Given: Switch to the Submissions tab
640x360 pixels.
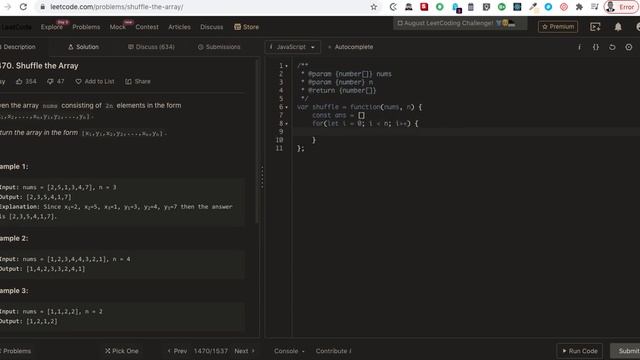Looking at the screenshot, I should [219, 47].
